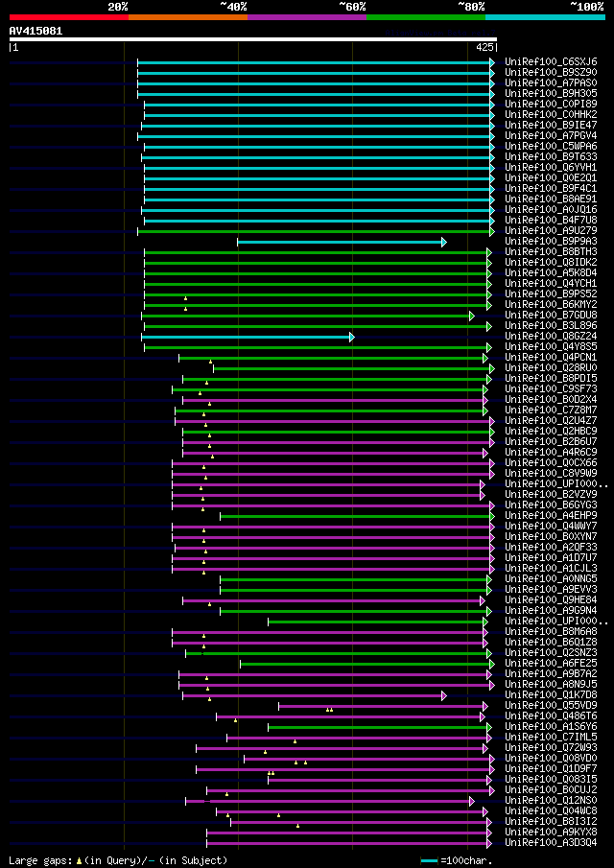Select the UniRef100_B0D2X4 label
This screenshot has width=614, height=868.
[x=551, y=399]
